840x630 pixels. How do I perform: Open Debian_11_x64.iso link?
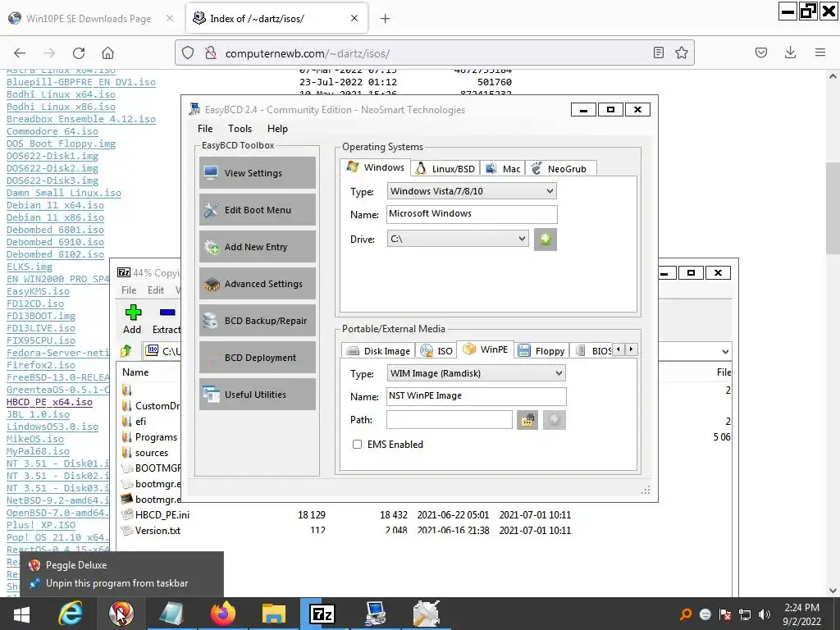[55, 205]
